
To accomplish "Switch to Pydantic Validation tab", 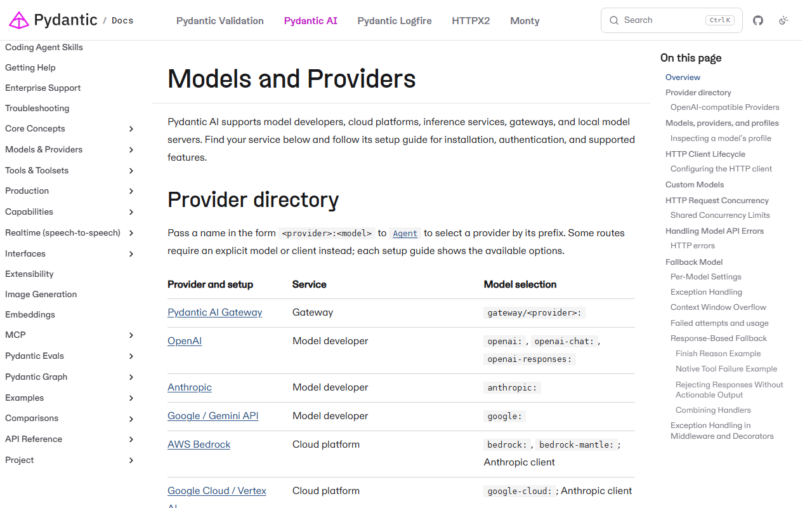I will [x=220, y=21].
